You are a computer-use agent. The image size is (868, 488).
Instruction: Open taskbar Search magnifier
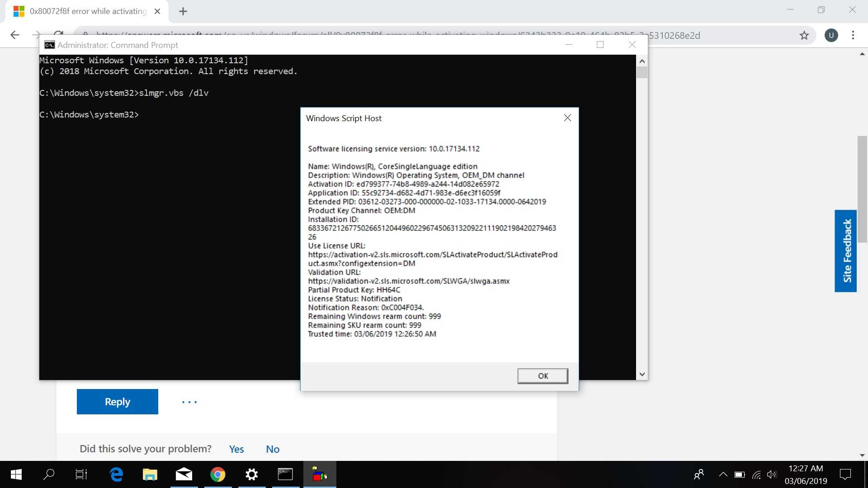tap(48, 474)
